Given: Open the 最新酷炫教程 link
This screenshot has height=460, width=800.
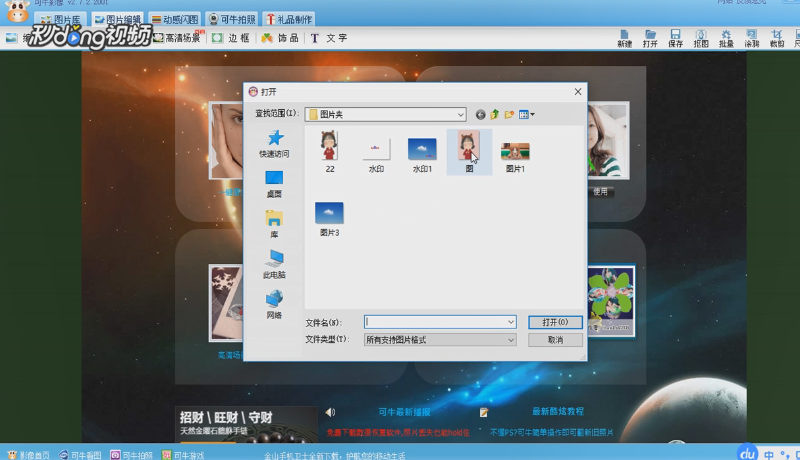Looking at the screenshot, I should pos(558,411).
